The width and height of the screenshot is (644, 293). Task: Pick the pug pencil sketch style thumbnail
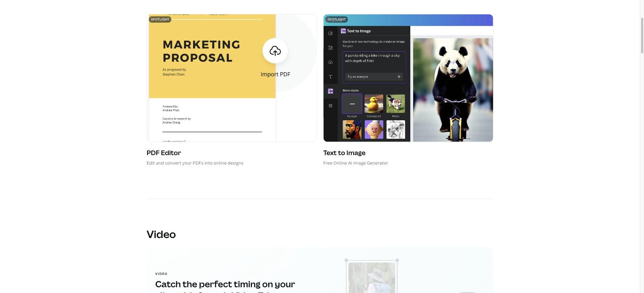(x=396, y=130)
